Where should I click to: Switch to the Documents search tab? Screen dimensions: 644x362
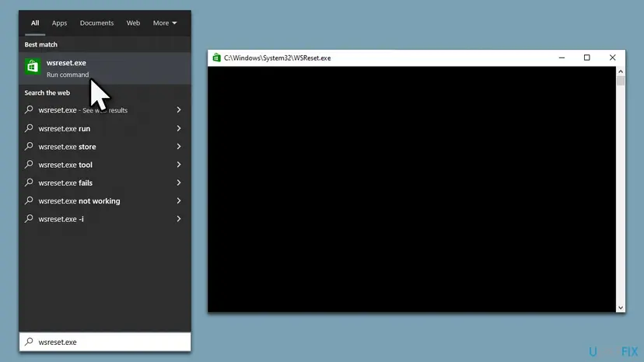96,23
